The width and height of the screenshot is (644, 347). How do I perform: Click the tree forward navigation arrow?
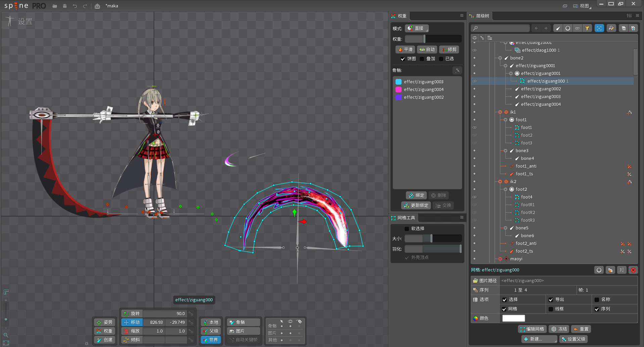[546, 28]
